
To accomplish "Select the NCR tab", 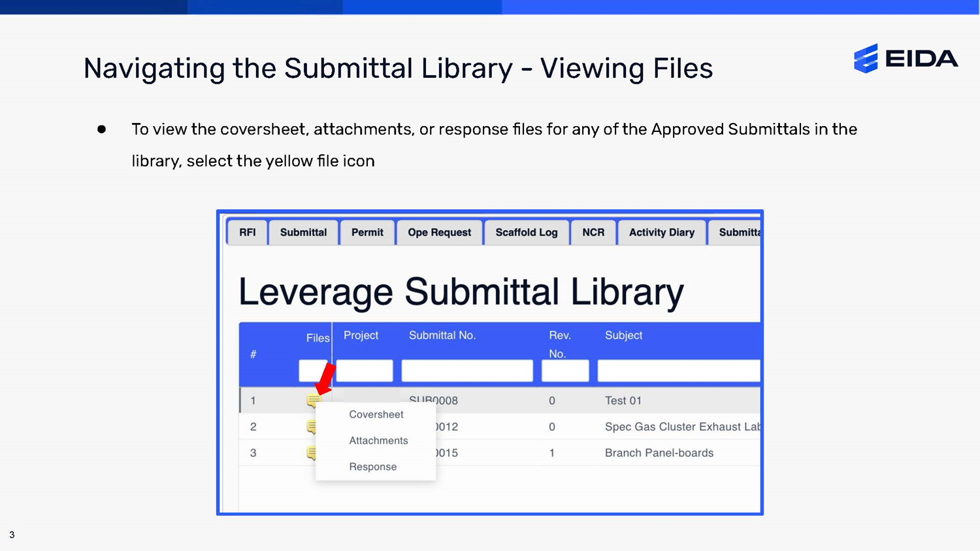I will (x=593, y=233).
